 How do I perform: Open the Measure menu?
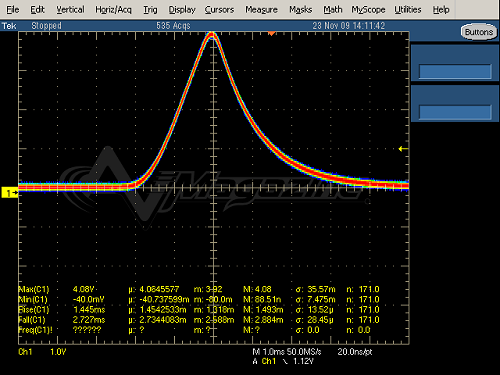pos(261,10)
